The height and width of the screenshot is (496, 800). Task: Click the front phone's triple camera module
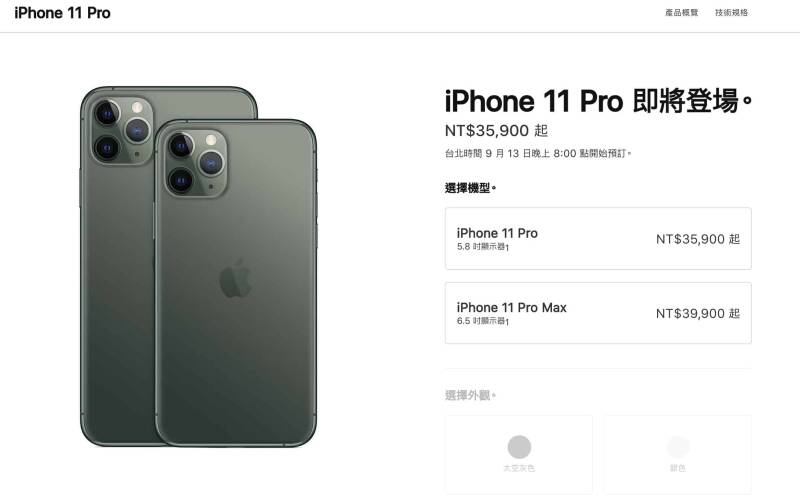(x=196, y=163)
